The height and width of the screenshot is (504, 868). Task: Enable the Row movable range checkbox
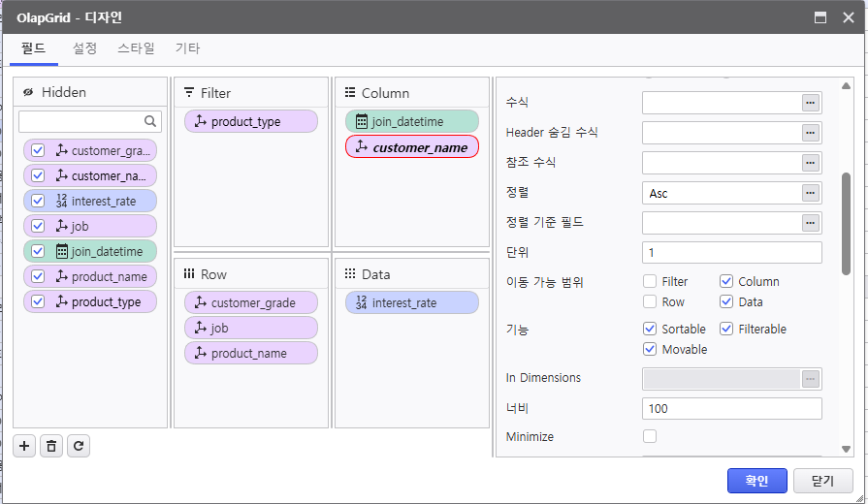pyautogui.click(x=650, y=301)
